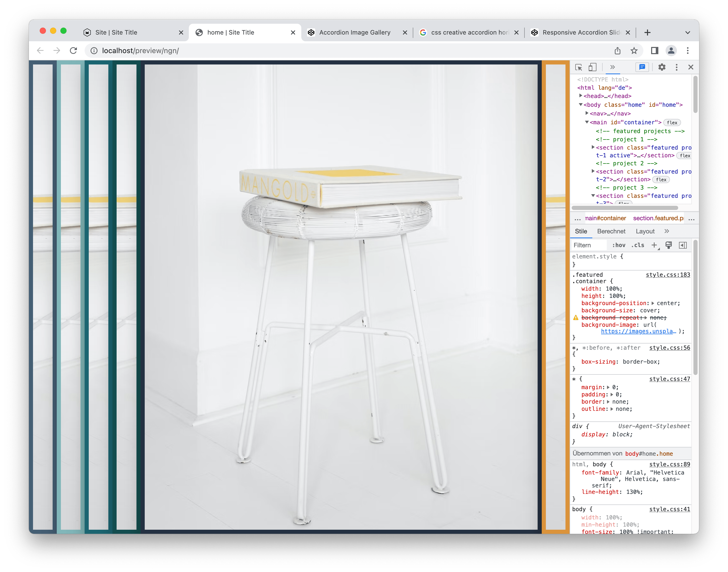
Task: Activate the inspect element picker icon
Action: 578,67
